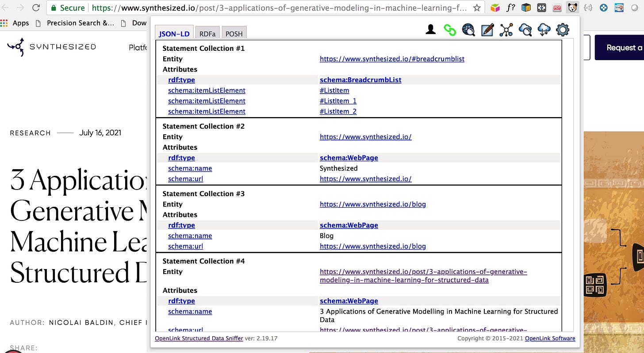Switch to the RDFa tab

tap(207, 34)
